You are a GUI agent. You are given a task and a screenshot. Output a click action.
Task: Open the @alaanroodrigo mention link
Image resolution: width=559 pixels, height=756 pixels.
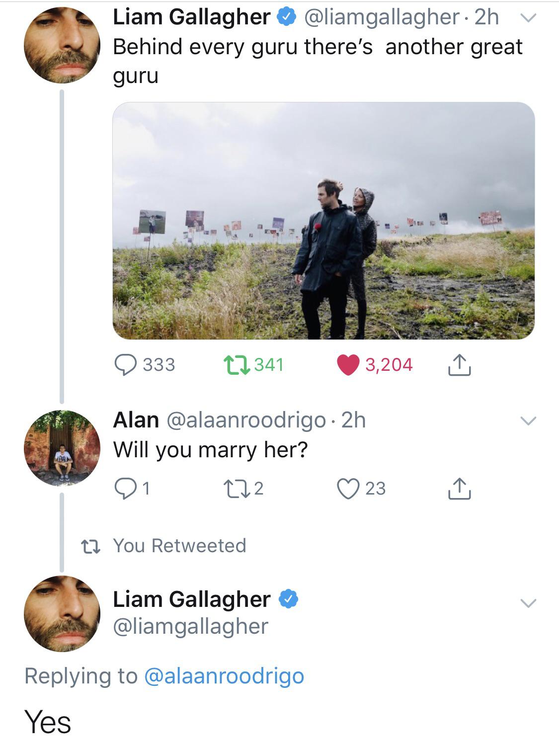(x=224, y=676)
